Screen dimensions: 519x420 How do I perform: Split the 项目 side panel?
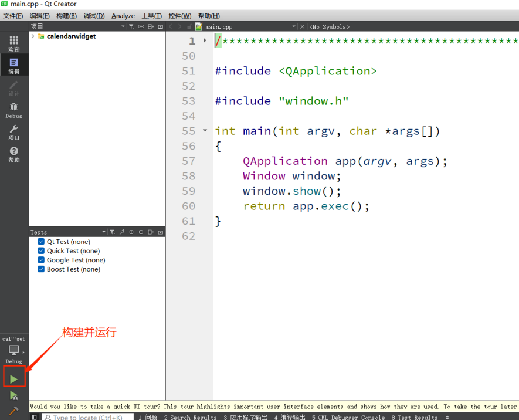[x=151, y=26]
